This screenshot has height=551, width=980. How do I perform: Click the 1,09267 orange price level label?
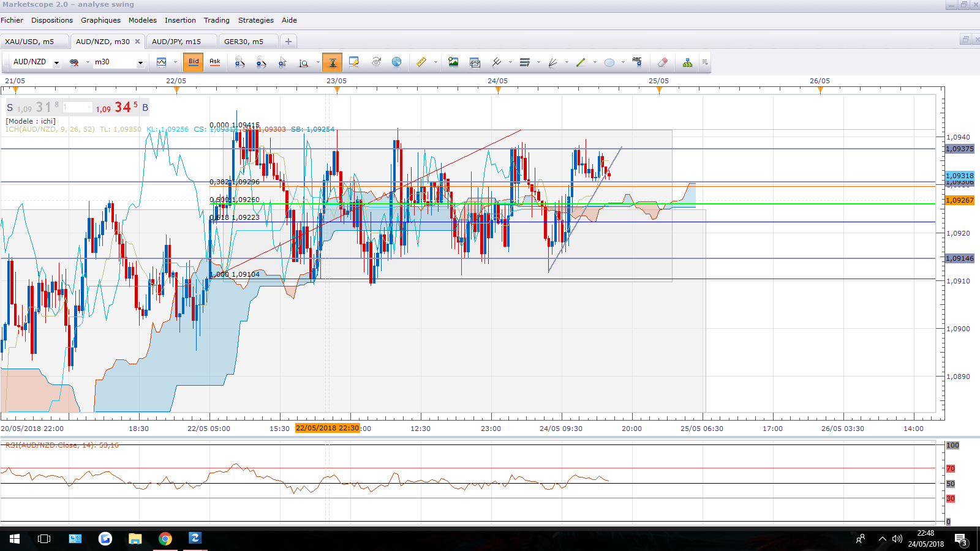coord(959,200)
